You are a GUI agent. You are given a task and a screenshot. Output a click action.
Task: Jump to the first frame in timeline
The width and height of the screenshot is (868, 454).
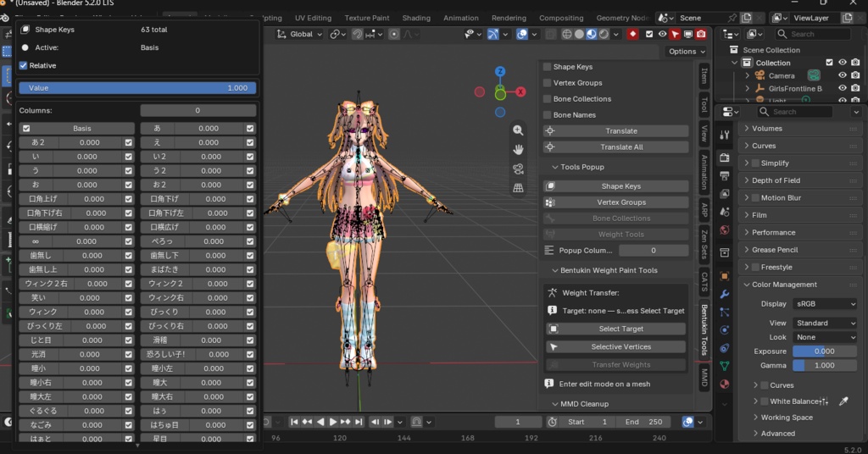point(294,422)
